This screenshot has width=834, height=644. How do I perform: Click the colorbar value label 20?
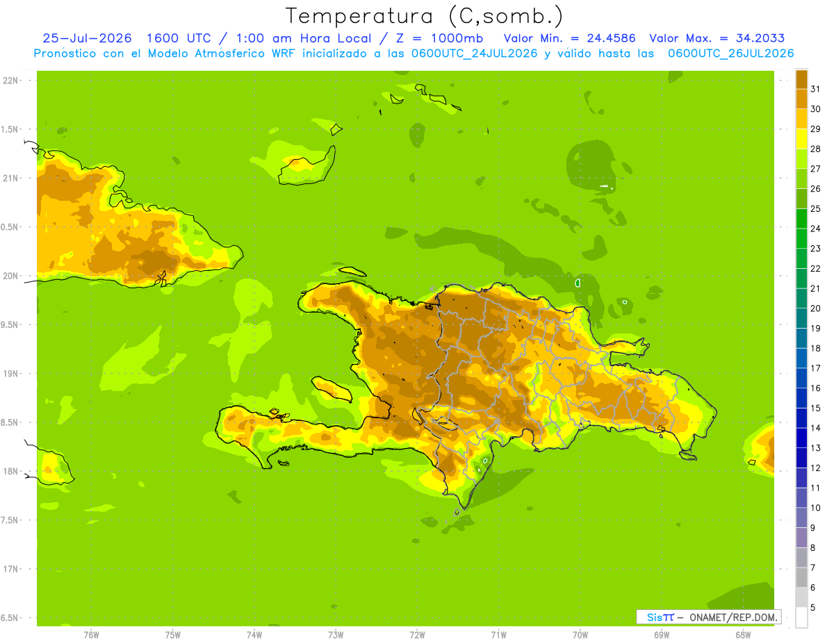(815, 308)
